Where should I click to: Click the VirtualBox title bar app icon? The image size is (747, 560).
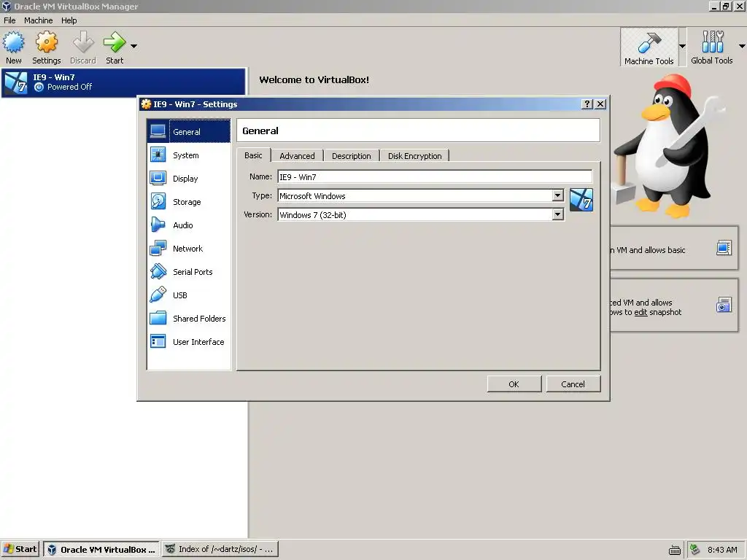click(x=6, y=6)
